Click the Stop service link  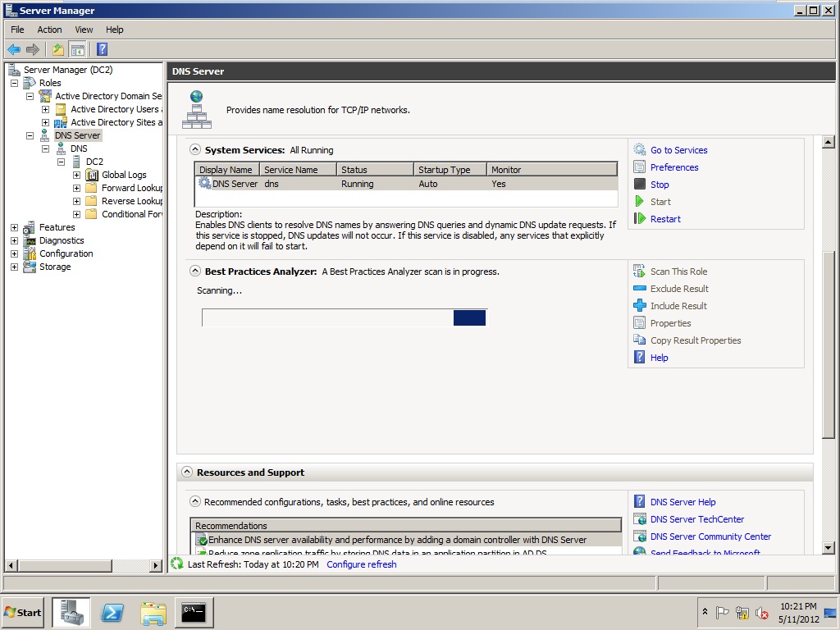tap(660, 185)
